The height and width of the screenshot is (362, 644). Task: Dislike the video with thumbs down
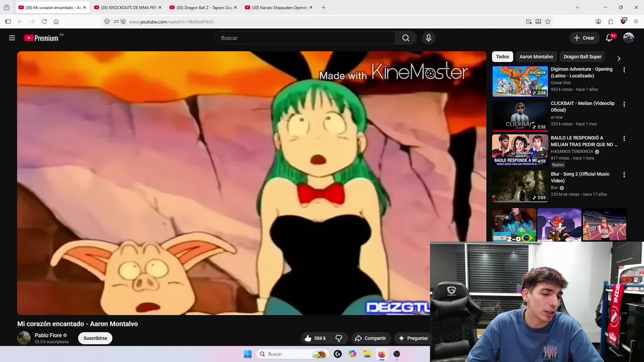point(339,338)
